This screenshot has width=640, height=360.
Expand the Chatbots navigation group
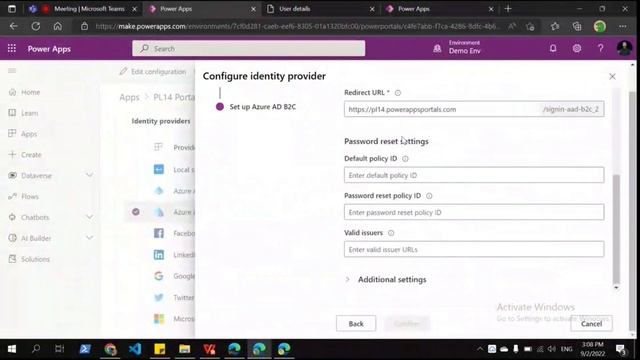[x=89, y=217]
